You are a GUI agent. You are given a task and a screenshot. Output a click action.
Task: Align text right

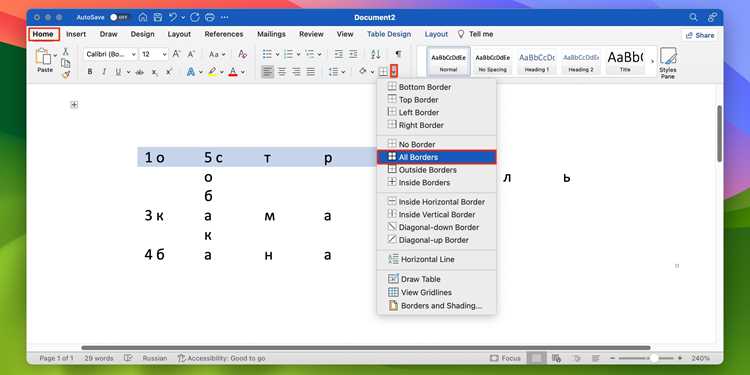[297, 72]
